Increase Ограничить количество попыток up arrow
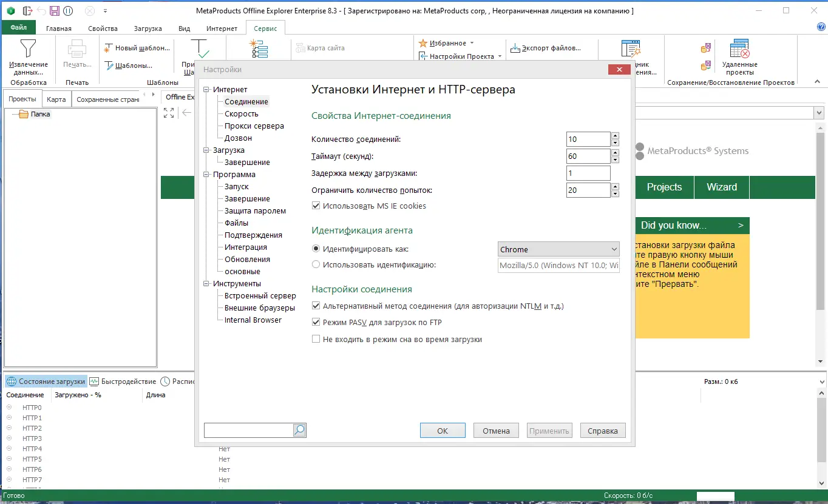Screen dimensions: 828x504 tap(615, 187)
